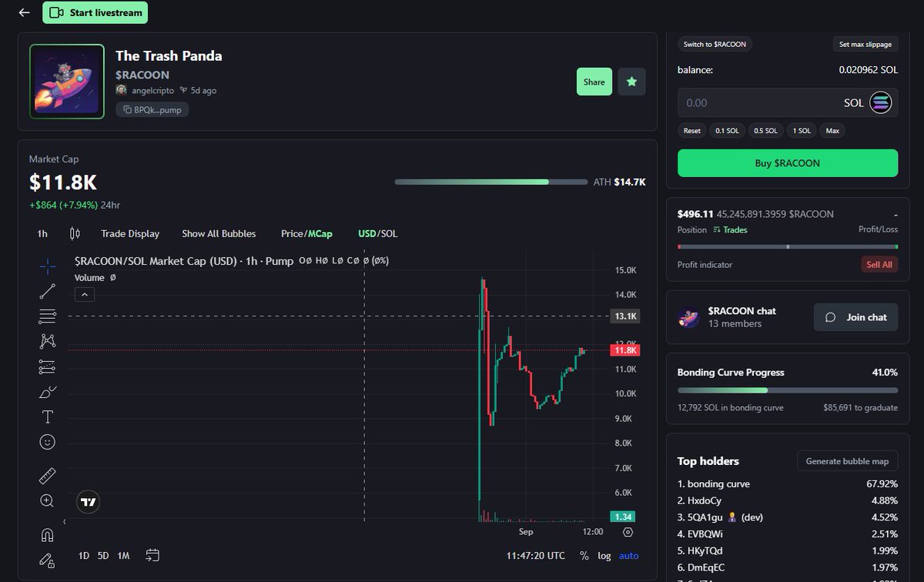Select the XABCD pattern tool

(x=47, y=341)
